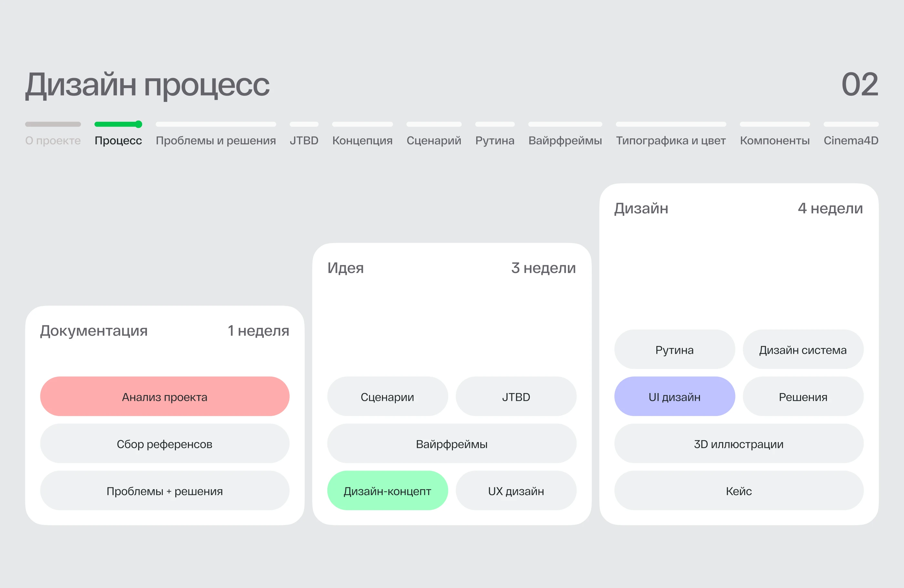Screen dimensions: 904x588
Task: Switch to the 'Проблемы и решения' section
Action: (215, 140)
